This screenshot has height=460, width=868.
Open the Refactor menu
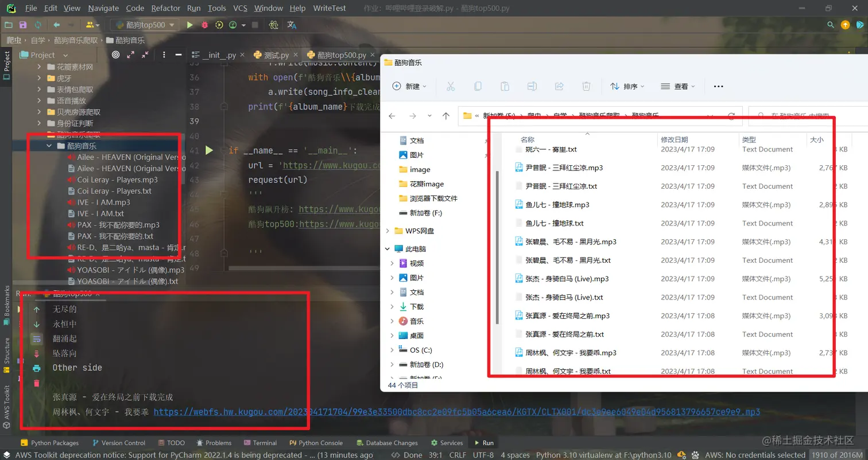(x=166, y=8)
